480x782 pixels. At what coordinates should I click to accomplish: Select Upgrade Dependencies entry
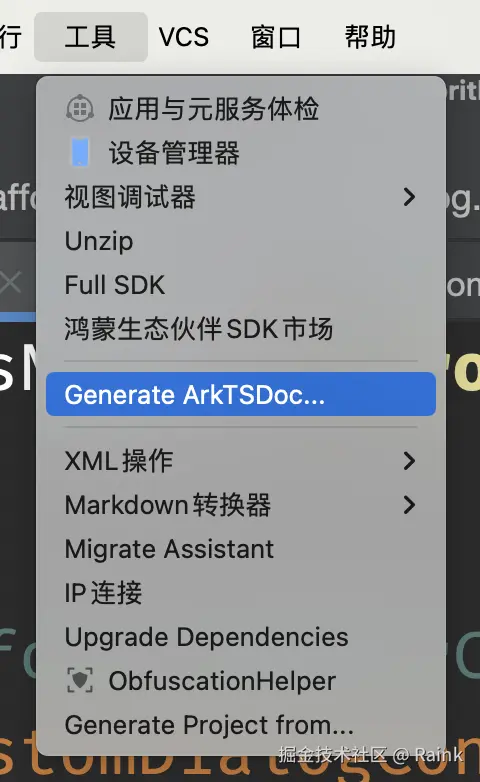point(241,636)
